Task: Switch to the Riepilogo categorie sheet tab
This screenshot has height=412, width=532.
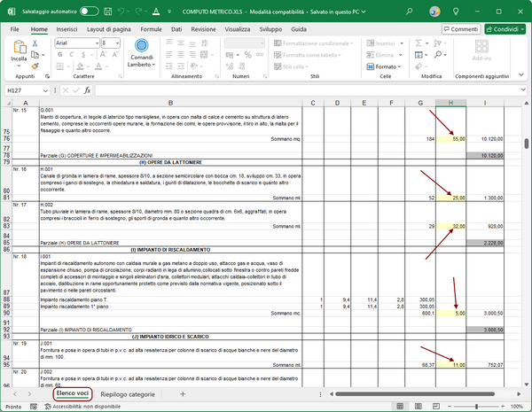Action: [128, 393]
